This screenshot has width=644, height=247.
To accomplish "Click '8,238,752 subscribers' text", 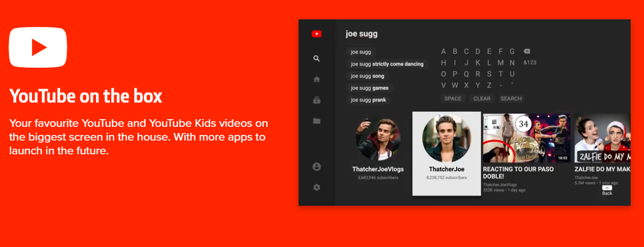I will 447,178.
